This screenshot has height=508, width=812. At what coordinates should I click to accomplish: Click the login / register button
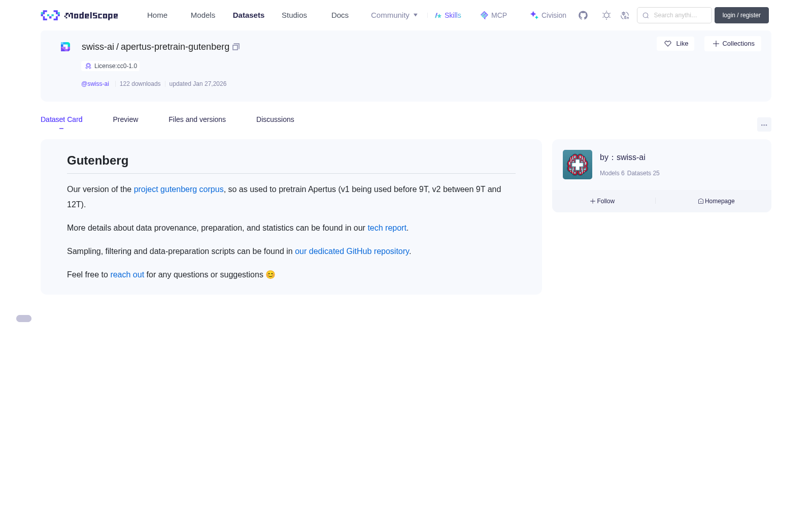pos(741,15)
